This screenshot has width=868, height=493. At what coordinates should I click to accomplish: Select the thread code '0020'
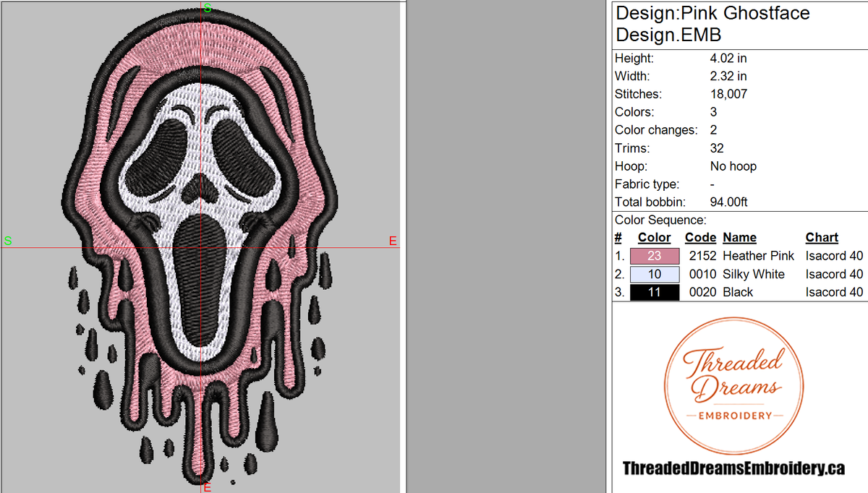(x=702, y=292)
